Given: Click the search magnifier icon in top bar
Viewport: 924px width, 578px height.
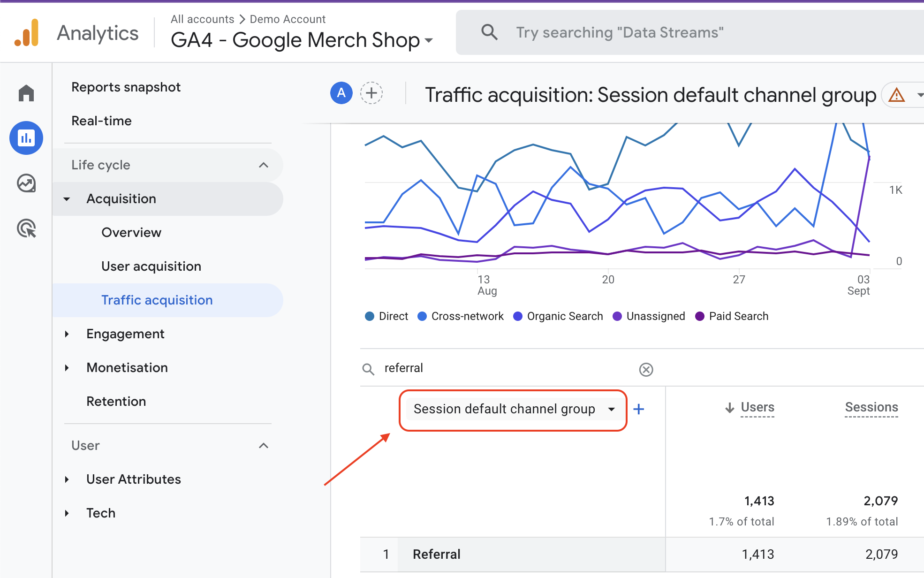Looking at the screenshot, I should [489, 32].
